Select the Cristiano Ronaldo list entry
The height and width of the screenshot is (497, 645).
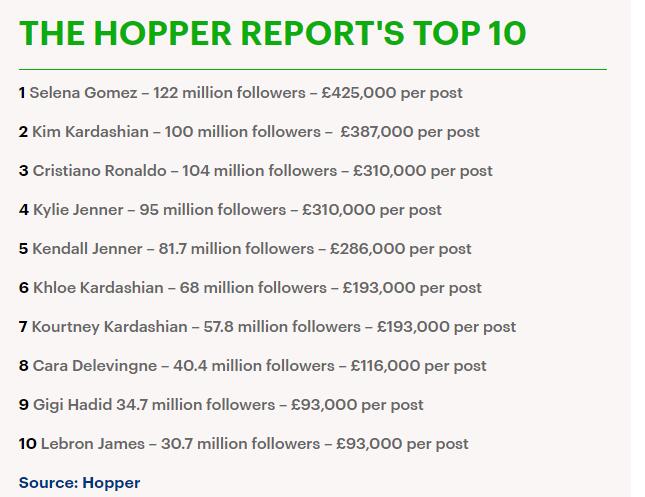(255, 171)
